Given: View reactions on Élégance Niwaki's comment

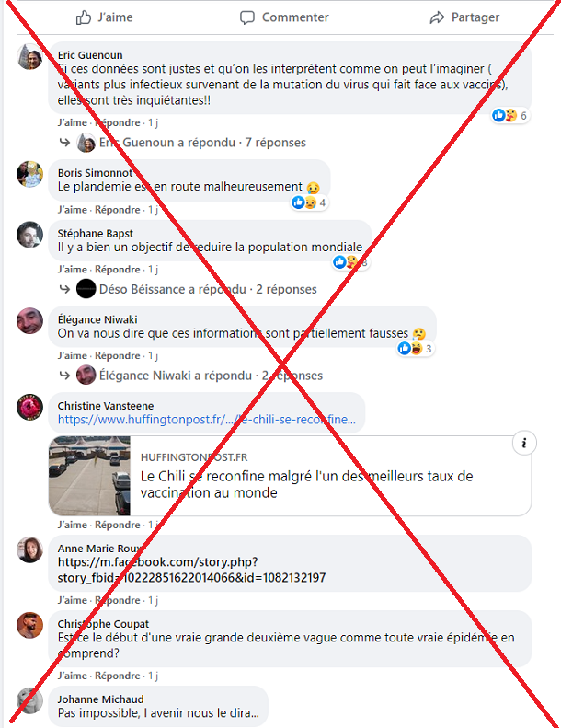Looking at the screenshot, I should tap(416, 348).
